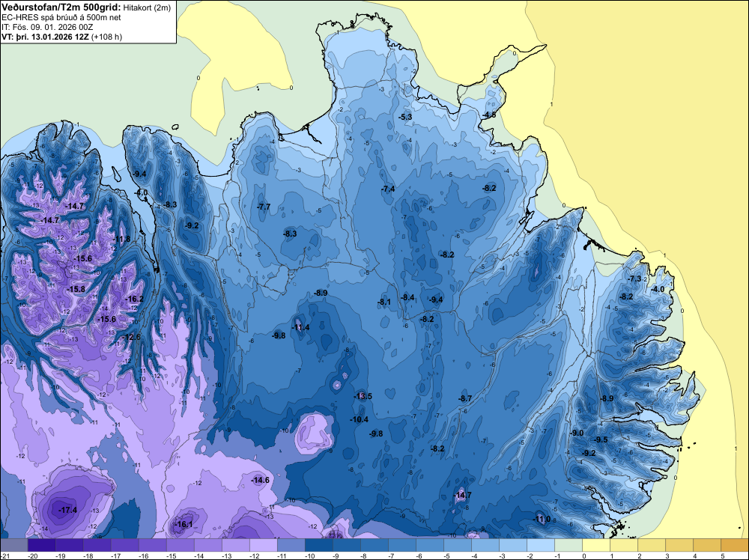The width and height of the screenshot is (749, 560).
Task: Pick the -9.0 temperature label
Action: [x=577, y=433]
